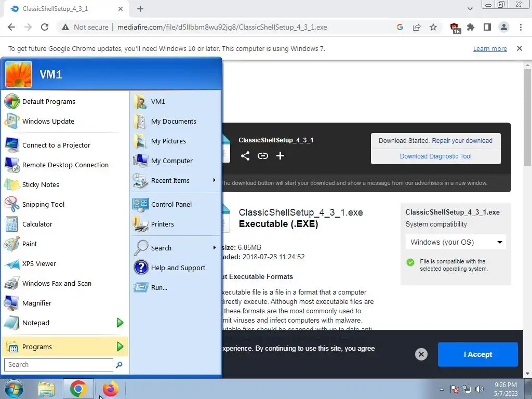Toggle Chrome side panel
Viewport: 532px width, 399px height.
pyautogui.click(x=487, y=27)
